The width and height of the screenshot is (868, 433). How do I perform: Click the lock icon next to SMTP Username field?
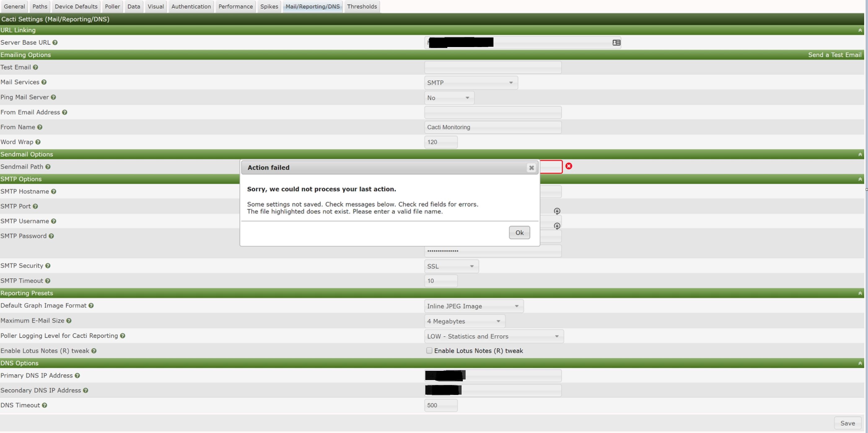click(x=557, y=211)
